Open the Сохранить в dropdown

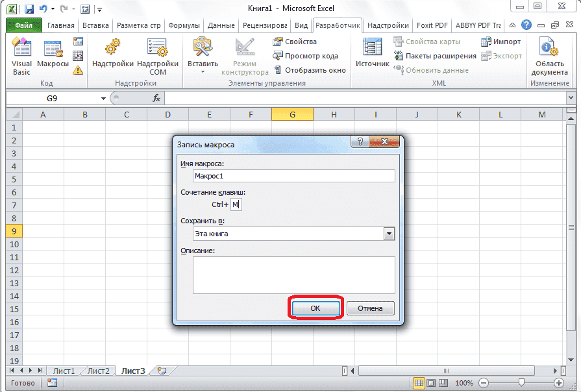tap(389, 234)
